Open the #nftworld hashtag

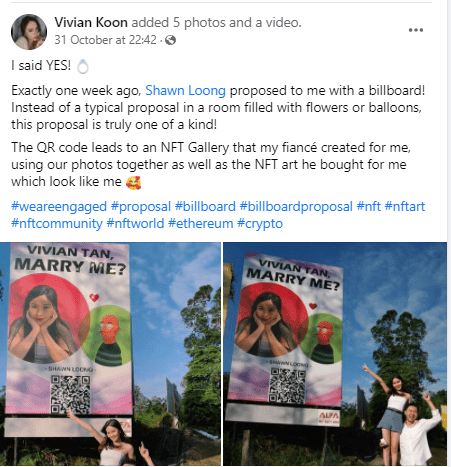click(135, 223)
